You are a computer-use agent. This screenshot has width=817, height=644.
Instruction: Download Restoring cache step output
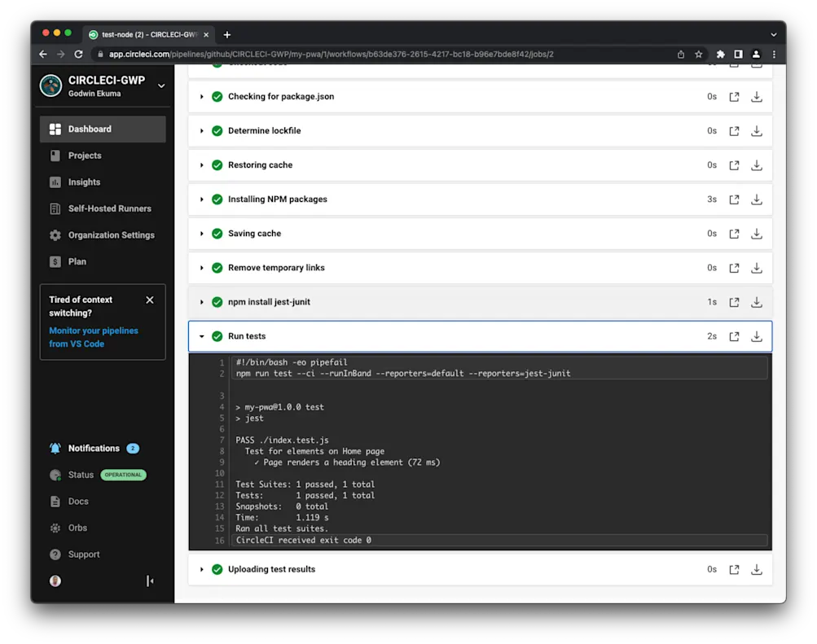pyautogui.click(x=757, y=165)
